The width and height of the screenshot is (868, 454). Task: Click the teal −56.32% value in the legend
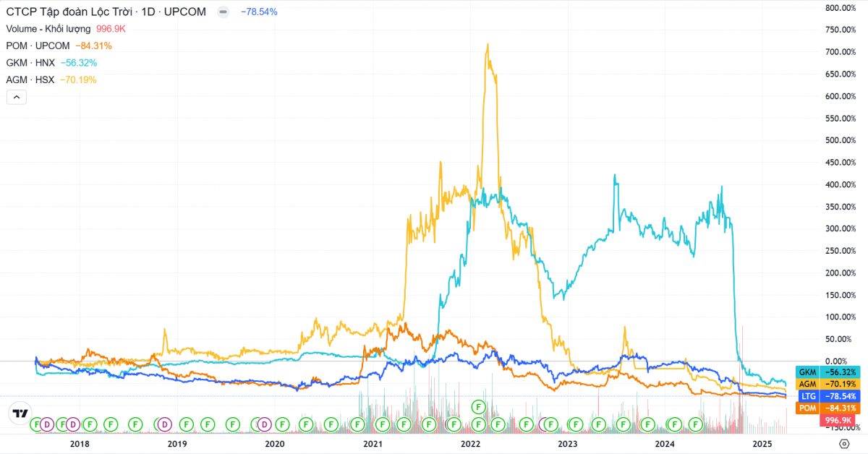tap(78, 63)
